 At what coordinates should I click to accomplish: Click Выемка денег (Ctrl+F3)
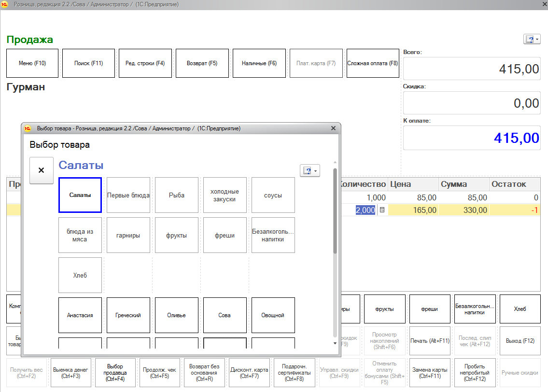[70, 373]
